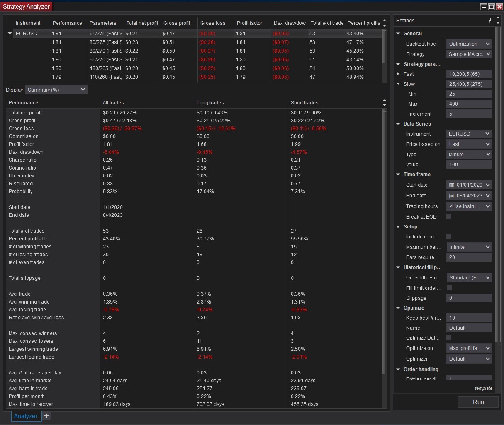The width and height of the screenshot is (504, 425).
Task: Open the Optimizer Default dropdown
Action: tap(469, 359)
